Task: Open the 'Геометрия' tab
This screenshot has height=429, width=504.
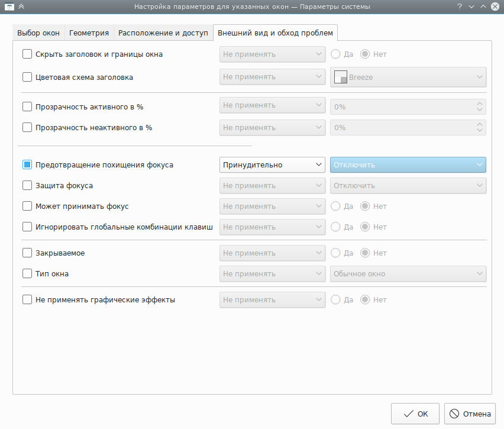Action: pyautogui.click(x=89, y=33)
